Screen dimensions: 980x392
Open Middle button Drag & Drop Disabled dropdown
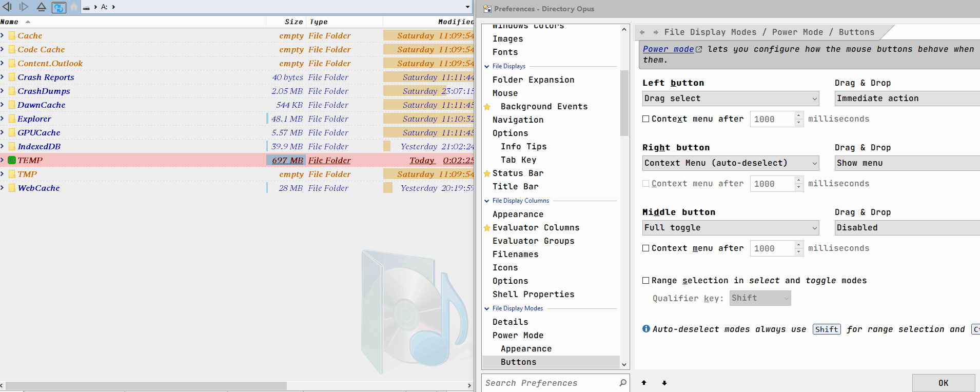click(907, 228)
